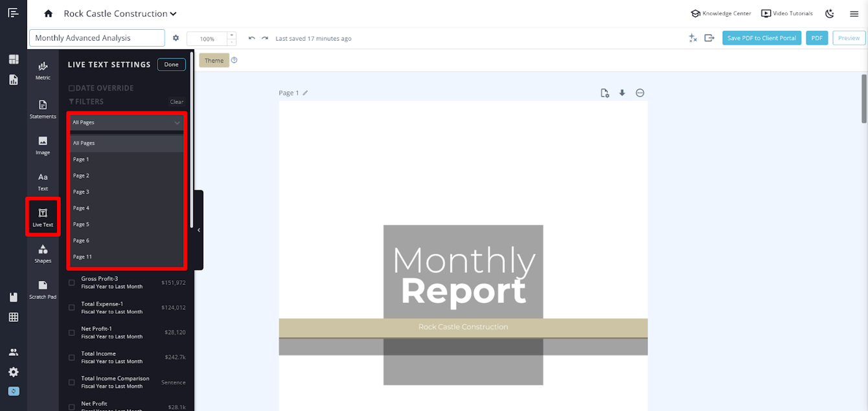Viewport: 868px width, 411px height.
Task: Click the export arrow icon in toolbar
Action: (x=709, y=38)
